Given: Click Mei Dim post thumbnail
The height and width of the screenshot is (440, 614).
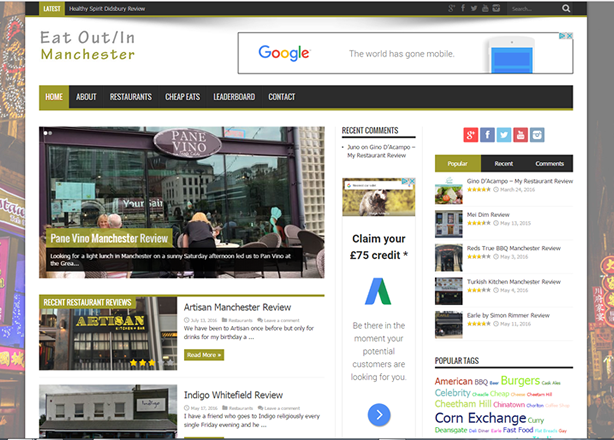Looking at the screenshot, I should click(x=449, y=224).
